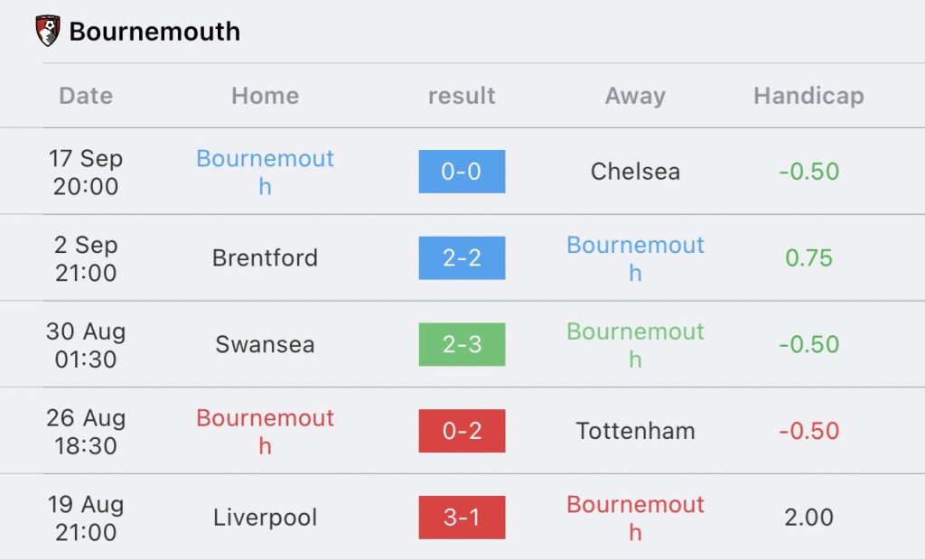Select the Date column header
The image size is (925, 560).
86,96
